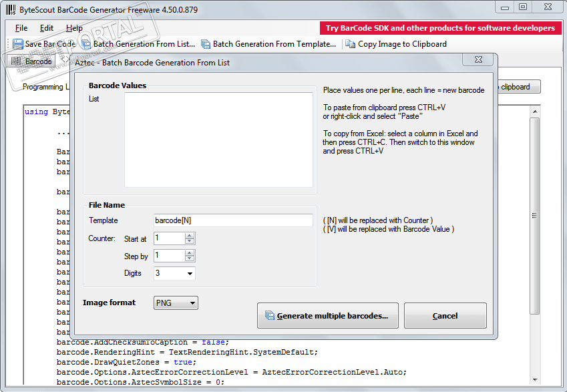The width and height of the screenshot is (567, 392).
Task: Close the Batch Barcode Generation dialog
Action: (x=478, y=59)
